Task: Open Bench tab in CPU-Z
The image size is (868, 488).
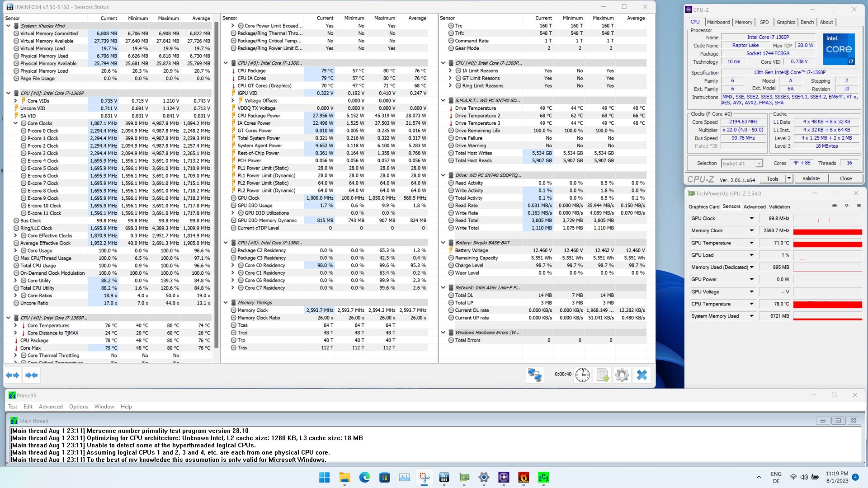Action: coord(807,22)
